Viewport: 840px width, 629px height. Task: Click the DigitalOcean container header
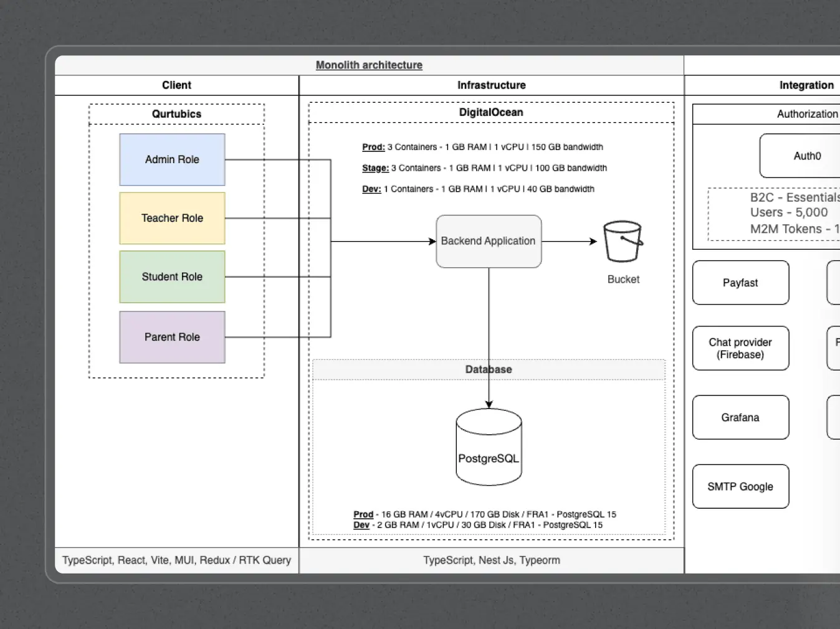491,112
